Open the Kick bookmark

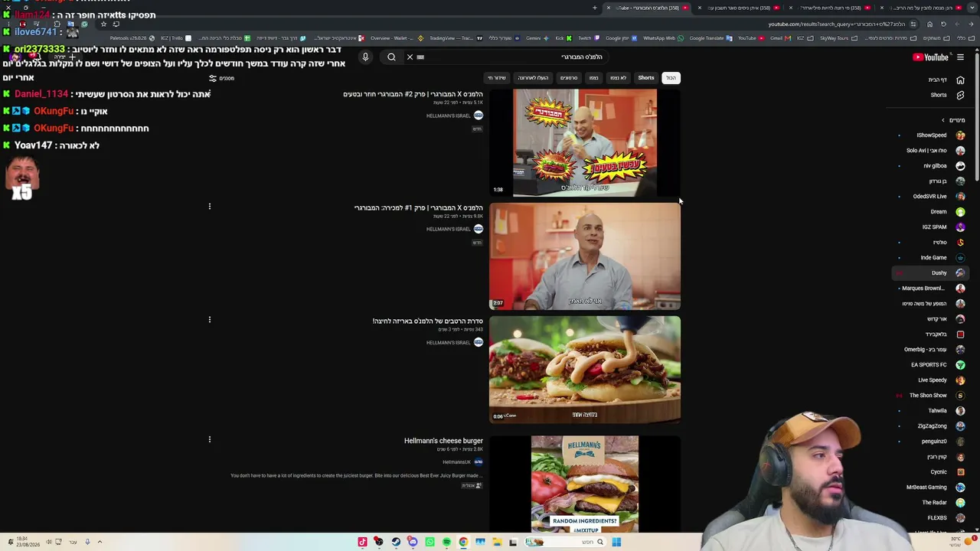pos(563,38)
